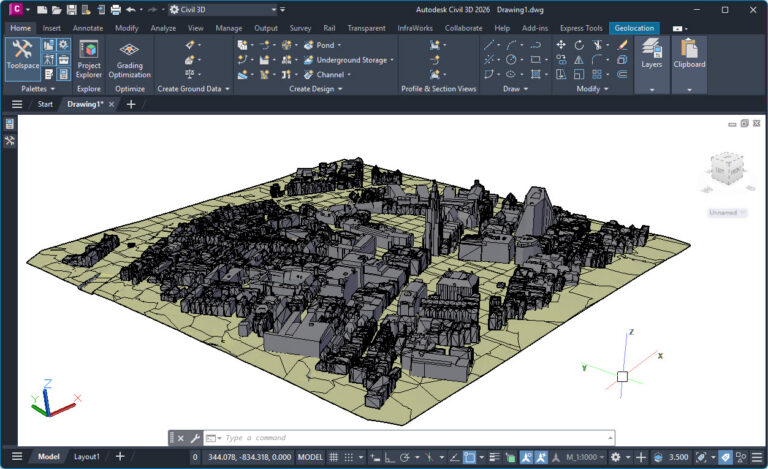Open the Analyze ribbon tab
This screenshot has height=469, width=768.
163,28
